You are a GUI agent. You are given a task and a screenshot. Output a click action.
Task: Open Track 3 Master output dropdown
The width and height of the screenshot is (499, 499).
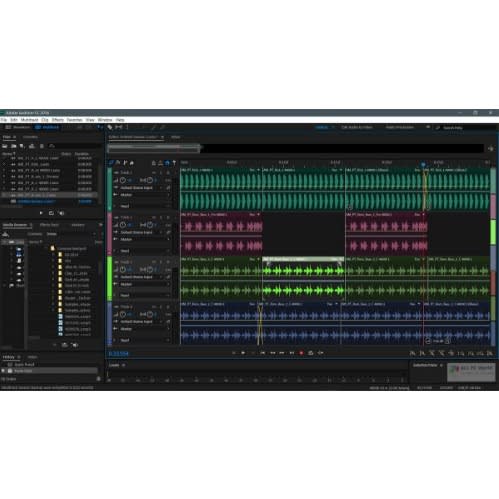pos(145,284)
